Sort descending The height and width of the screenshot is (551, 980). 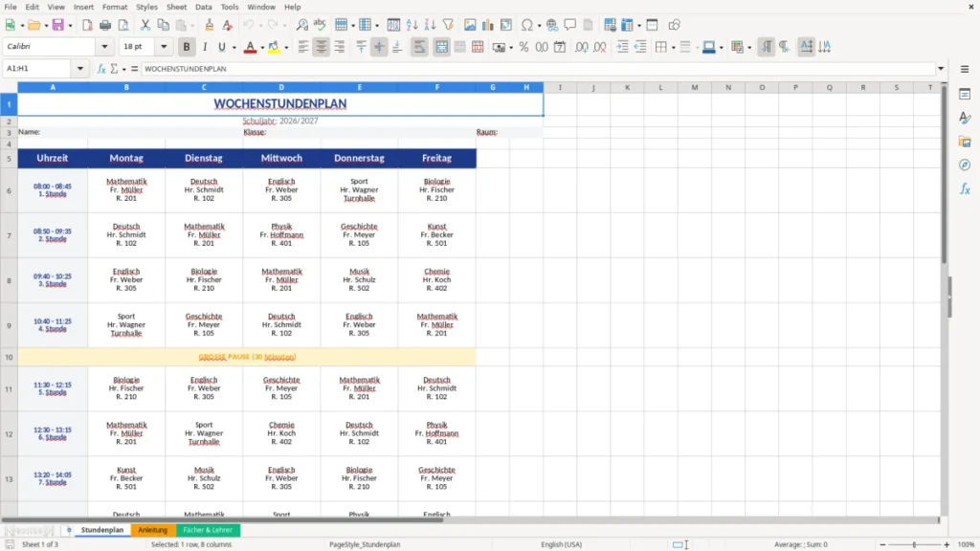tap(430, 25)
